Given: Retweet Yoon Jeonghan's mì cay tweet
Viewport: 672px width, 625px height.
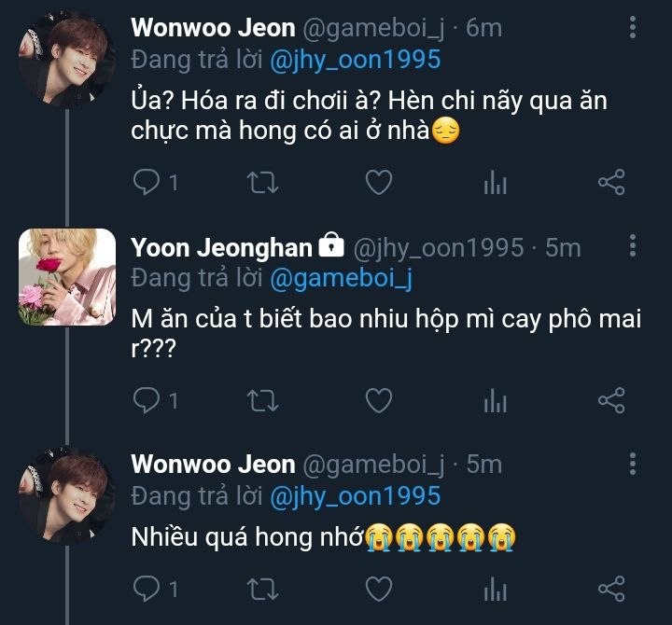Looking at the screenshot, I should pos(263,401).
